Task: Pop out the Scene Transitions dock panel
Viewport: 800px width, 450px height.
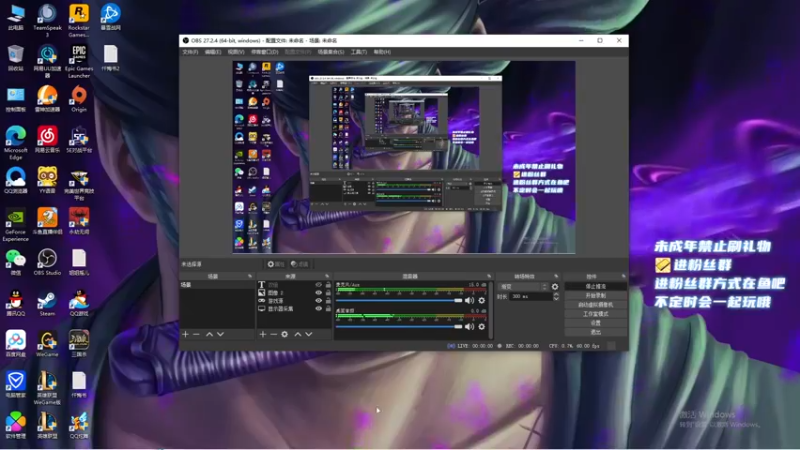Action: 556,276
